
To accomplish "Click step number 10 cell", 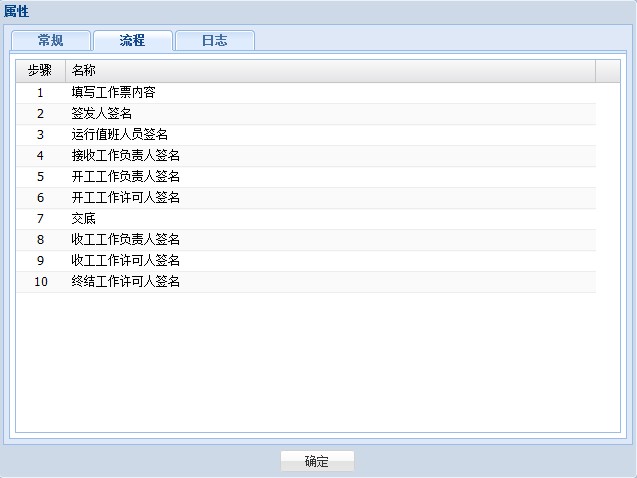I will (40, 282).
